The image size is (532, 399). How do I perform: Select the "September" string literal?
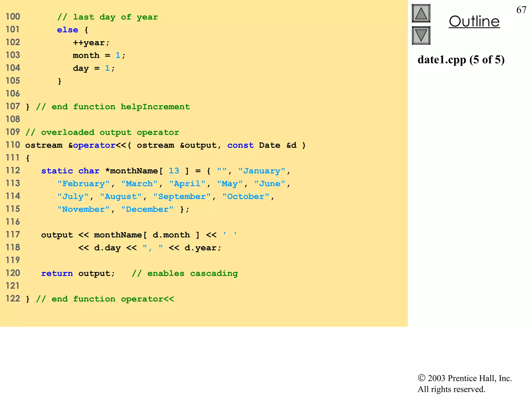pyautogui.click(x=182, y=197)
